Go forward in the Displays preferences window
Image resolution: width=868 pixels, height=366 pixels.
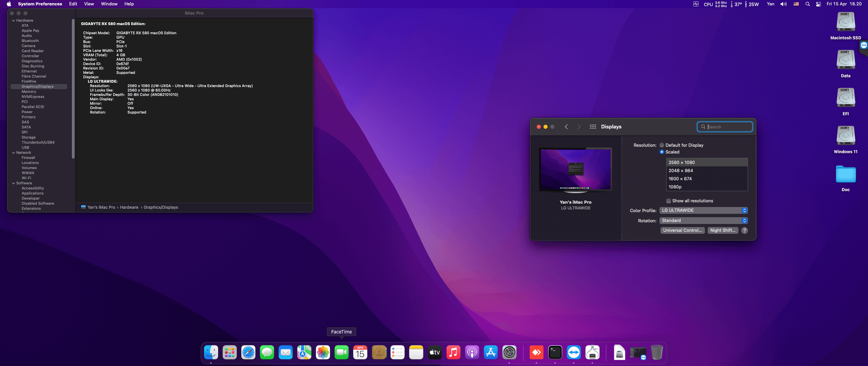579,127
